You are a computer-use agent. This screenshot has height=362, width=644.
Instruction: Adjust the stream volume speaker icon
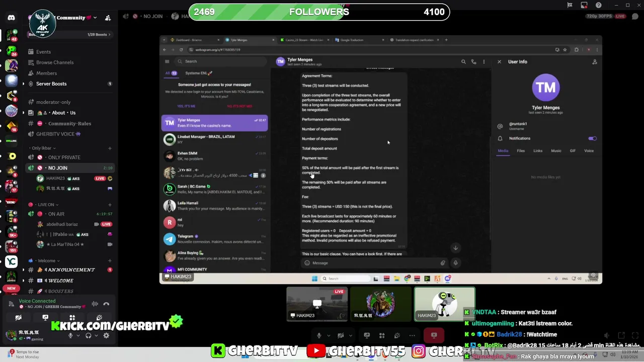tap(607, 335)
